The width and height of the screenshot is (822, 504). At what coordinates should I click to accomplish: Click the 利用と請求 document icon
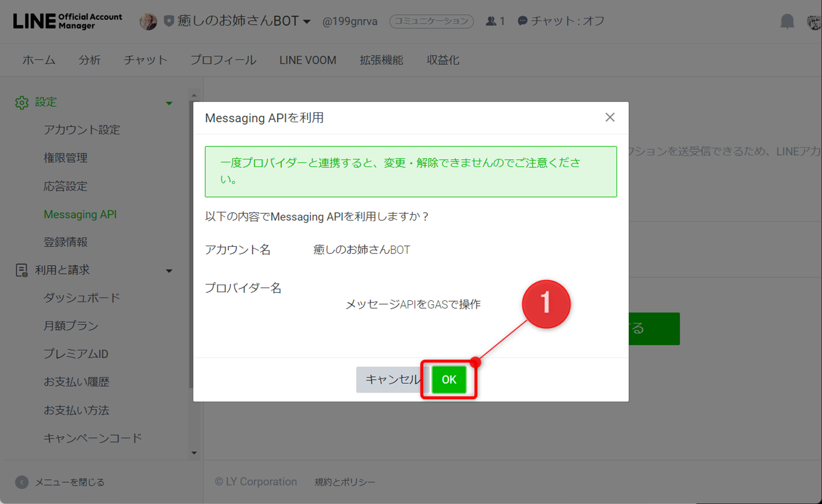[22, 270]
